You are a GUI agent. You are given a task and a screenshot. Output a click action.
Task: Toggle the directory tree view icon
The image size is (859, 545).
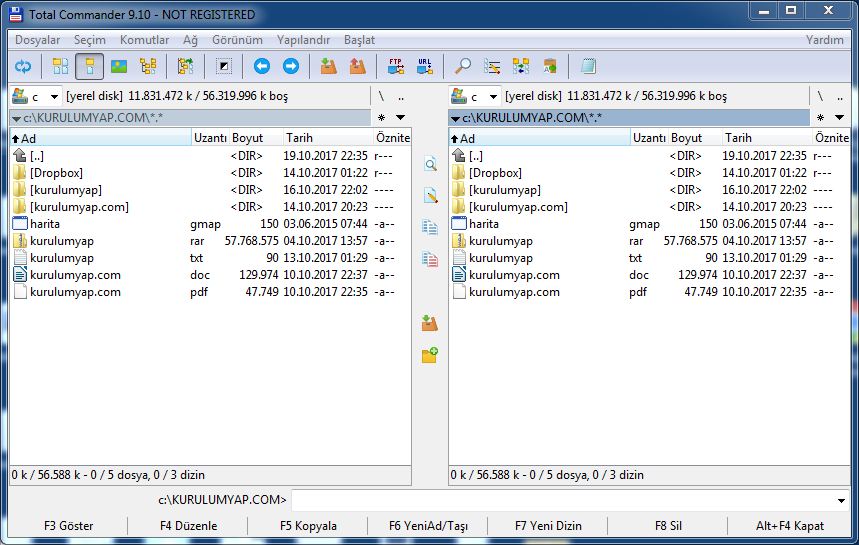(148, 67)
